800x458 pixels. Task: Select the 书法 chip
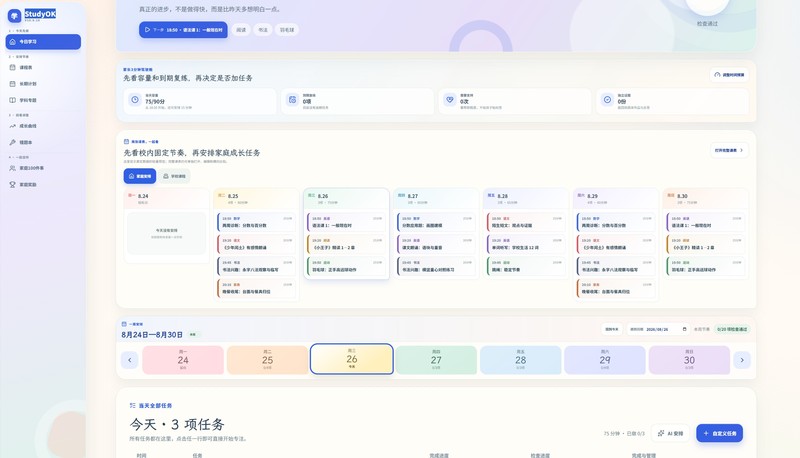[263, 30]
